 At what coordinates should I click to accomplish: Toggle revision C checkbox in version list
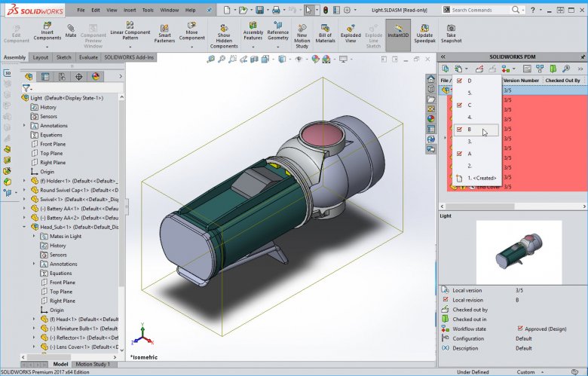click(459, 105)
